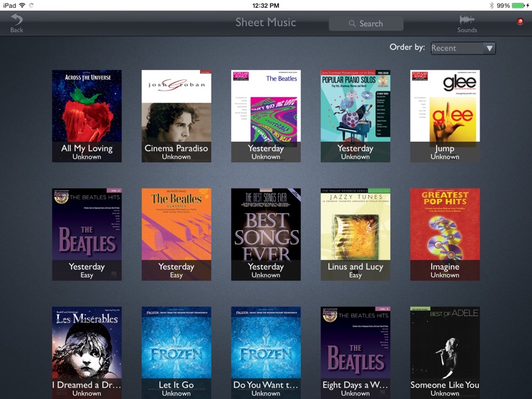Tap the red record indicator dot
This screenshot has height=399, width=532.
pos(520,22)
